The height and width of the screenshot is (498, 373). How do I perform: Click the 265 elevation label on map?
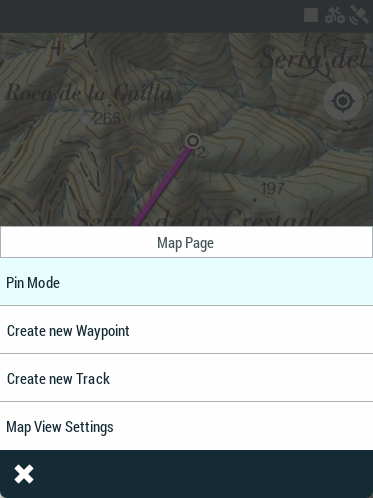[107, 118]
